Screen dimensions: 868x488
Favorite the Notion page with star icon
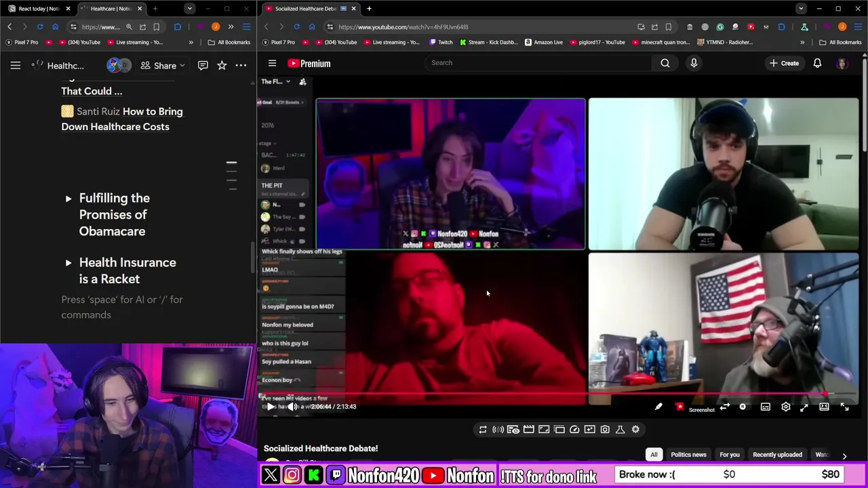point(222,66)
